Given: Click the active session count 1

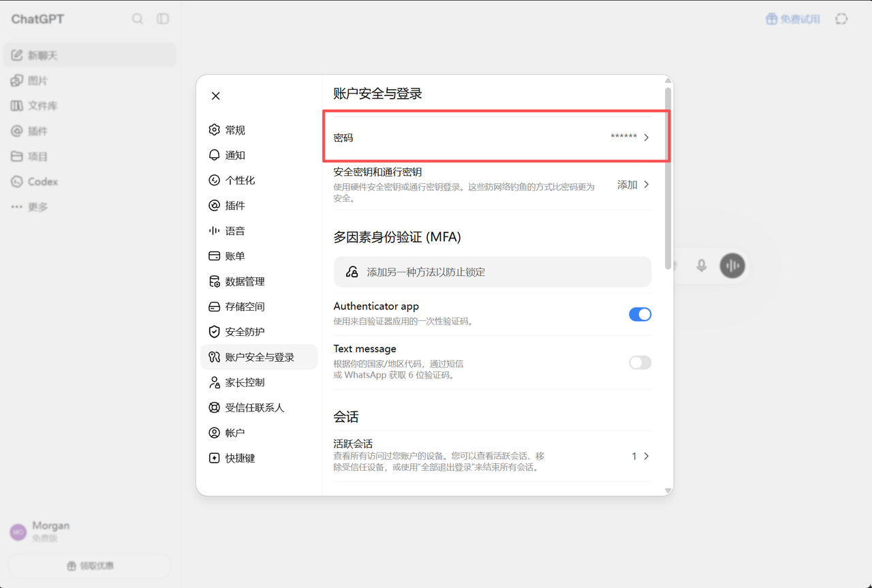Looking at the screenshot, I should click(x=634, y=456).
